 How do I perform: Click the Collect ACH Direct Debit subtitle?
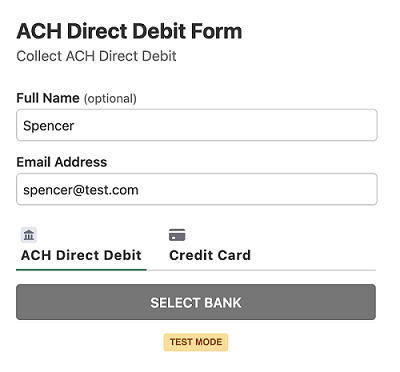96,56
